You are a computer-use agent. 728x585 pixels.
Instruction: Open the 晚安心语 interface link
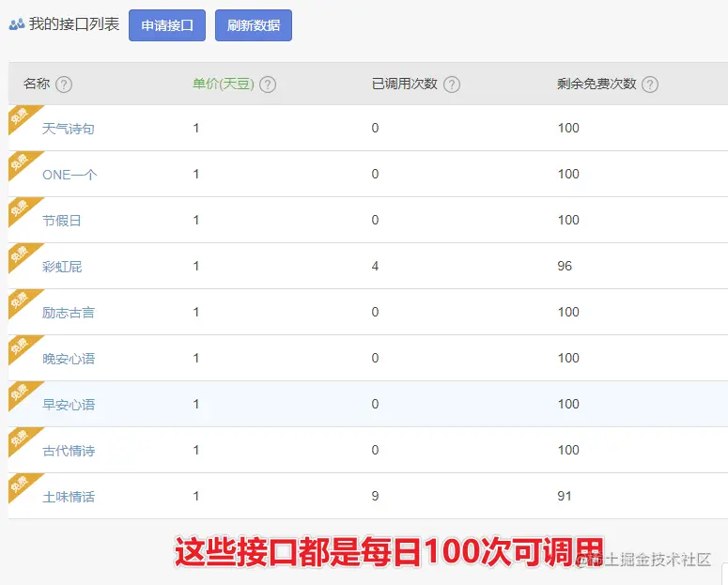pos(69,359)
